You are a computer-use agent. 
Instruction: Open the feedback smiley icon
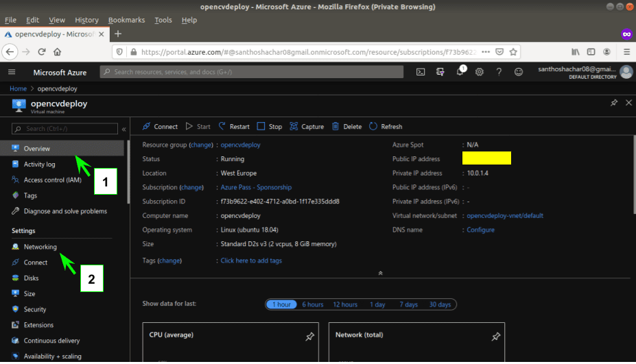tap(519, 72)
